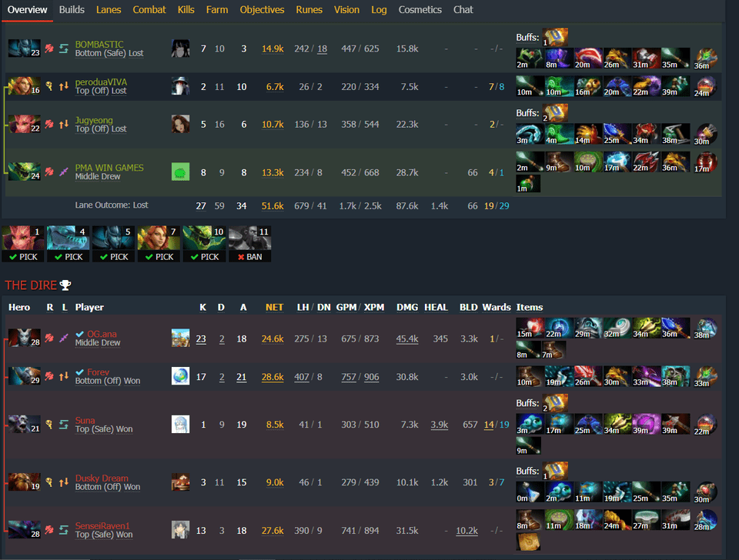739x560 pixels.
Task: Open the Builds tab
Action: (x=72, y=9)
